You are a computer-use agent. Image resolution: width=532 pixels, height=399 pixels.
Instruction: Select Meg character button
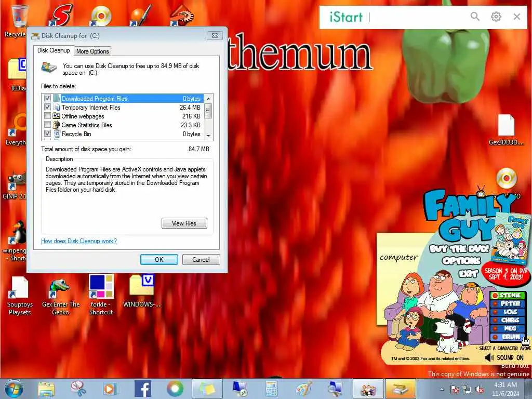pyautogui.click(x=508, y=328)
